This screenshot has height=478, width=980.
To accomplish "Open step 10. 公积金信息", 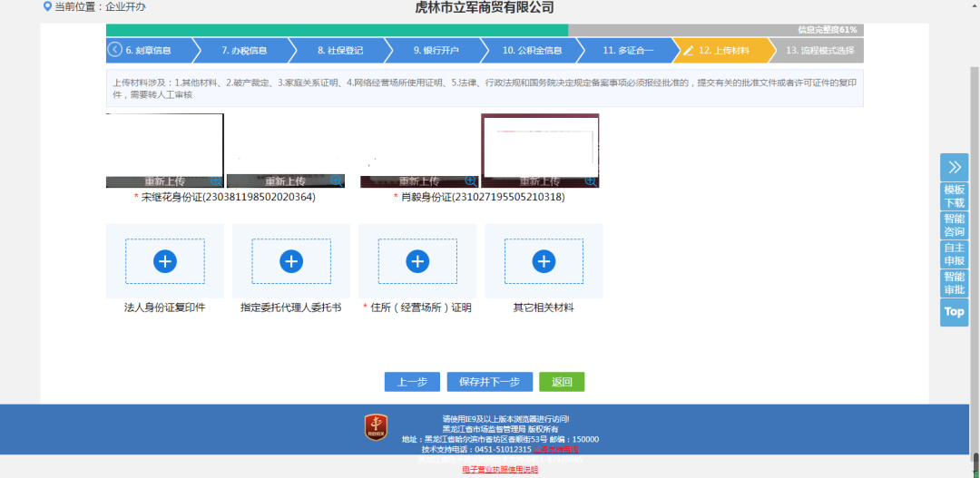I will 532,51.
